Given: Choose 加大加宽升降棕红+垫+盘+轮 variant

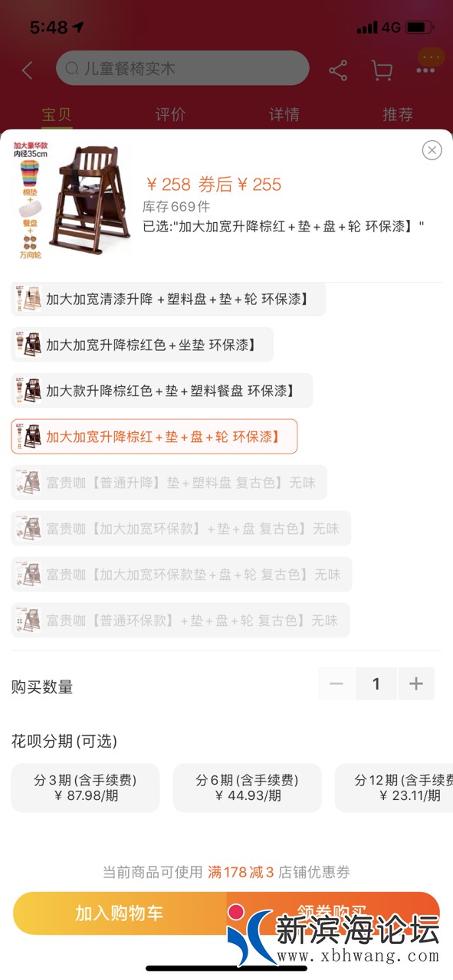Looking at the screenshot, I should (154, 437).
